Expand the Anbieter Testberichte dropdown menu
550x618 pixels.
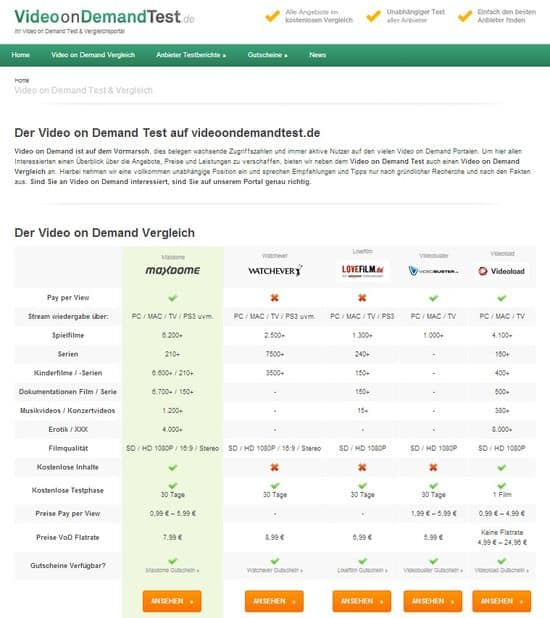point(191,55)
